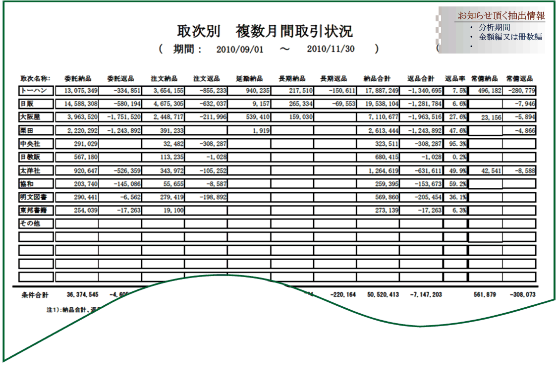Click the 19,538,104 cell in 日販 row
This screenshot has height=392, width=558.
coord(378,104)
